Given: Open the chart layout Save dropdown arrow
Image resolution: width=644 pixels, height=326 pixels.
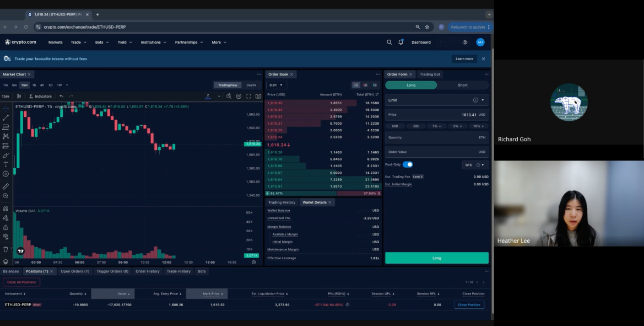Looking at the screenshot, I should click(x=219, y=96).
